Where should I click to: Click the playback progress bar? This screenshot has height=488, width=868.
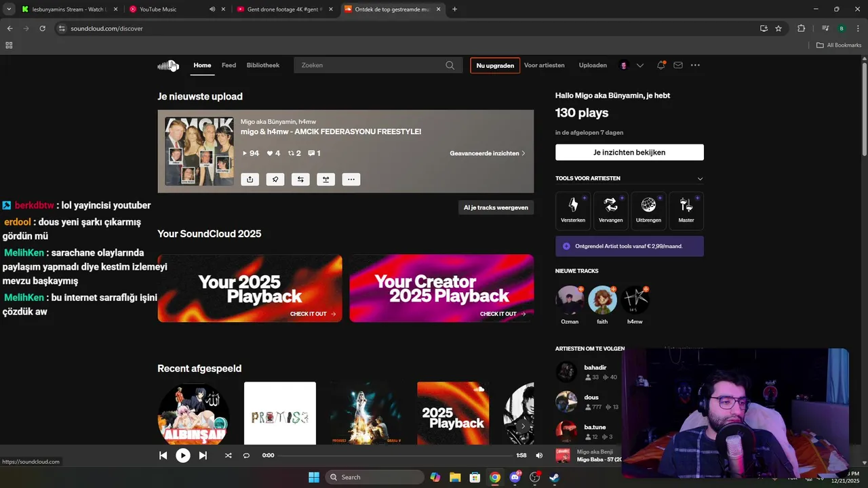click(395, 455)
